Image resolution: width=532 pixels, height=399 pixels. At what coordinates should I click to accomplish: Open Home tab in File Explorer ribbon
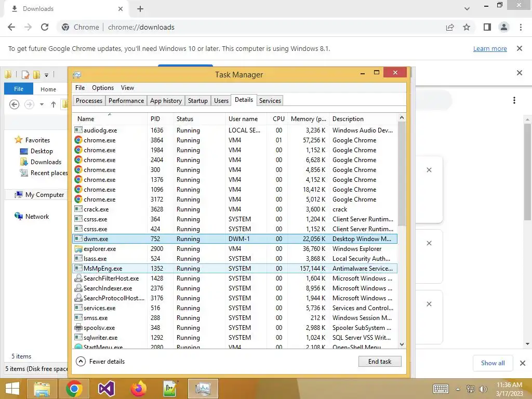(48, 89)
